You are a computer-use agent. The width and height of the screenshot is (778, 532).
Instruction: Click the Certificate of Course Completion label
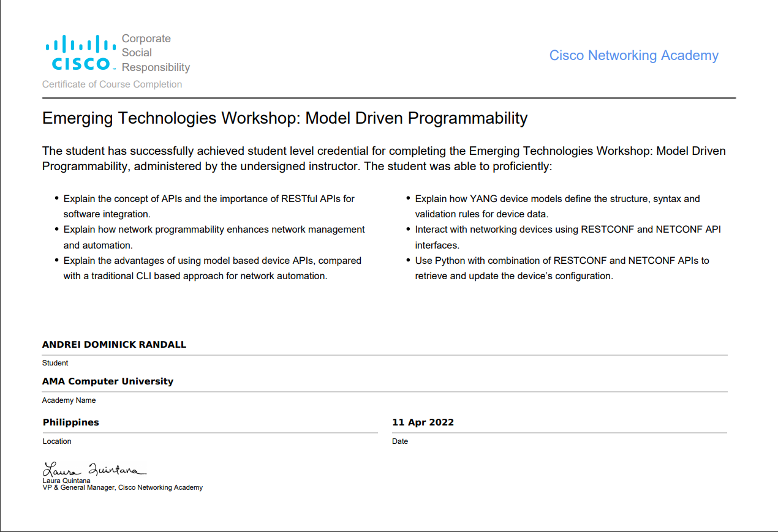tap(112, 84)
